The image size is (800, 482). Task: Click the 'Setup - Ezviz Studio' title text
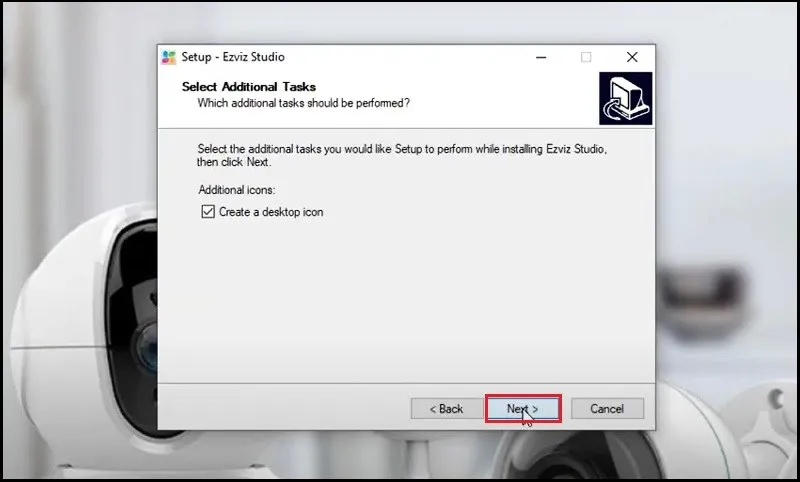pos(233,57)
